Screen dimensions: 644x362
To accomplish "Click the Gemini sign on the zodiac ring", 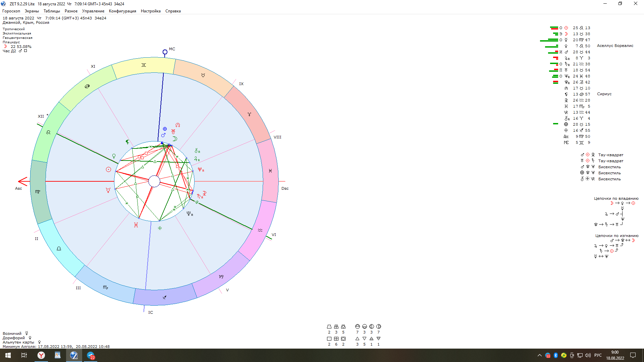I will click(x=144, y=65).
